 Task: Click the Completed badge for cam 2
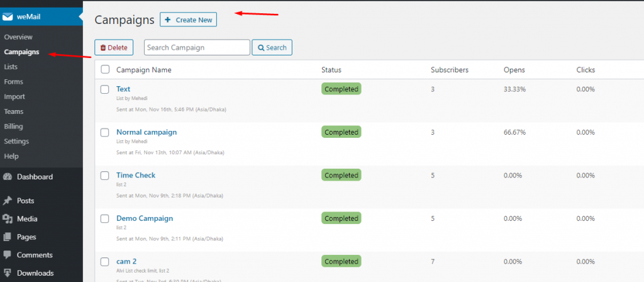pos(341,261)
